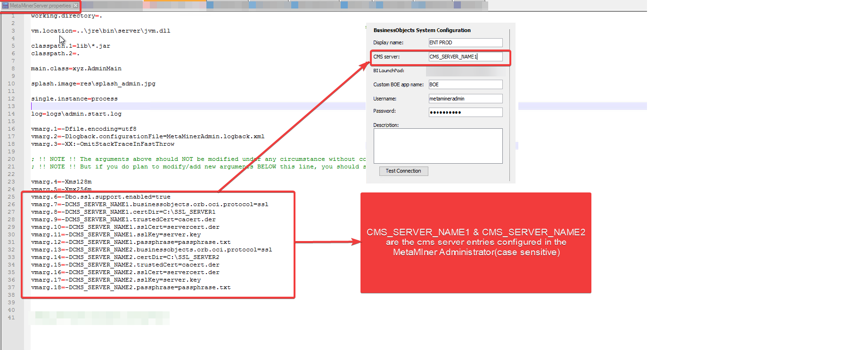Click the line 'classpath.2=.'
Image resolution: width=868 pixels, height=350 pixels.
(55, 54)
